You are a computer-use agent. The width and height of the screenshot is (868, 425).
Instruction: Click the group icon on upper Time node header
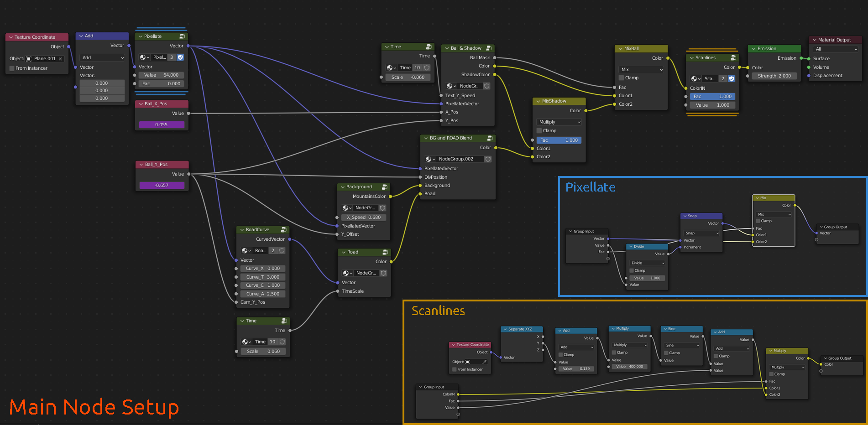(429, 47)
